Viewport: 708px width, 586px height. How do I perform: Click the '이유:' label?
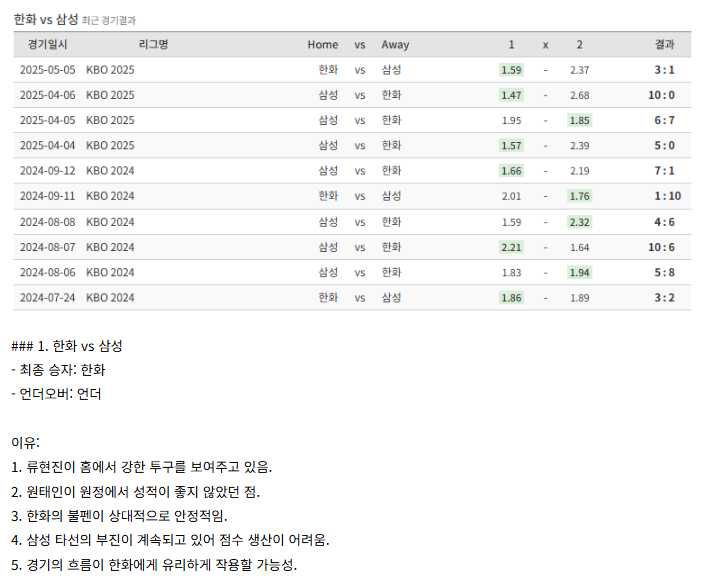click(x=25, y=442)
